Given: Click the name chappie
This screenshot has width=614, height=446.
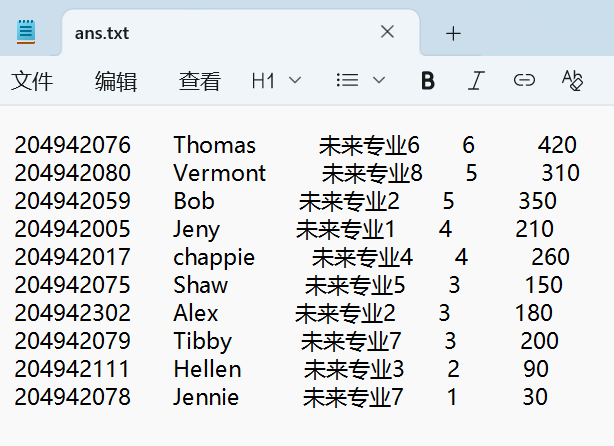Looking at the screenshot, I should click(x=214, y=258).
